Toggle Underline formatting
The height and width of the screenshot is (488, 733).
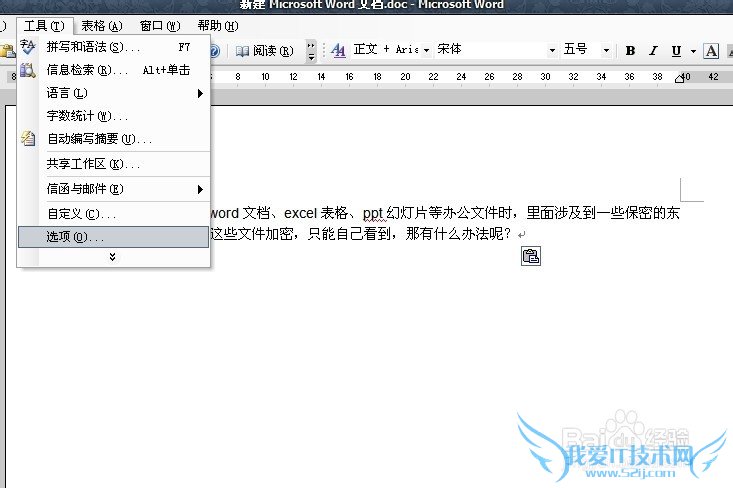coord(676,50)
